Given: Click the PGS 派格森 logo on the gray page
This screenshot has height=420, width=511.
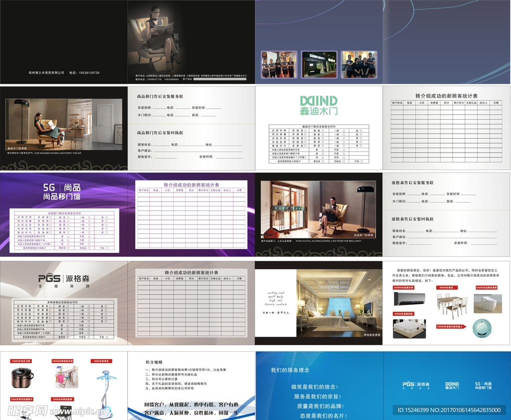Looking at the screenshot, I should coord(64,280).
